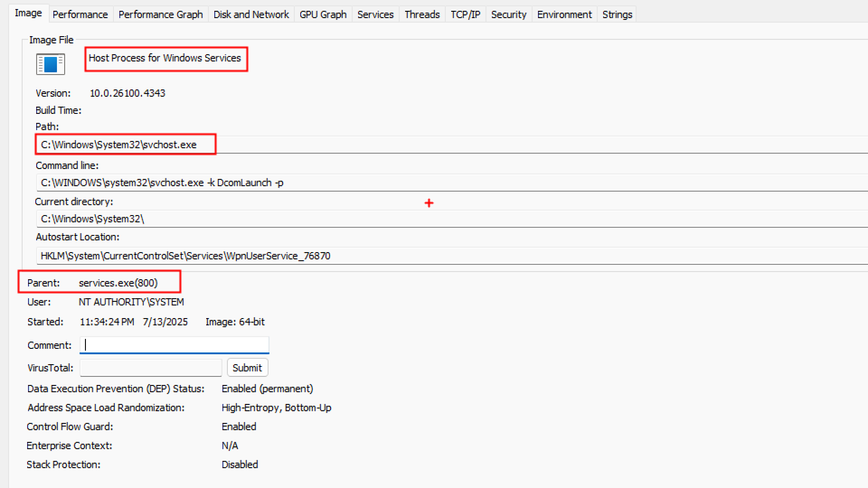The image size is (868, 488).
Task: Select the Image tab
Action: point(28,13)
